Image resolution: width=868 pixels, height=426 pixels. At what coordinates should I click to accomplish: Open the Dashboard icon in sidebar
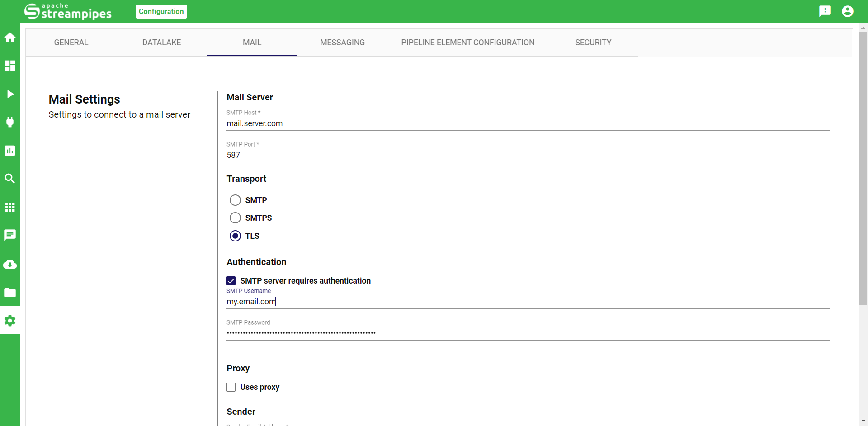point(10,66)
